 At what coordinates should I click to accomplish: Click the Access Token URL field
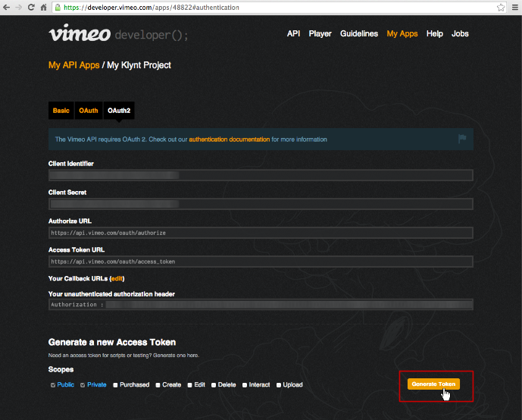[x=261, y=262]
